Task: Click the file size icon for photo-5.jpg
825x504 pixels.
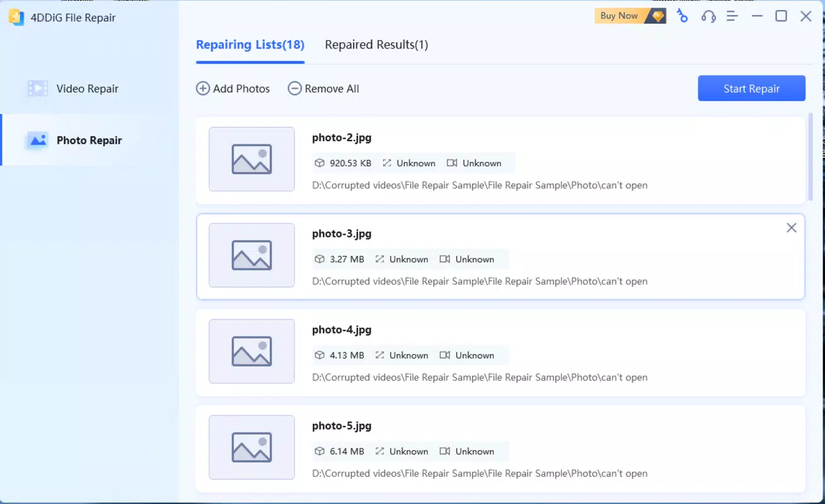Action: tap(320, 451)
